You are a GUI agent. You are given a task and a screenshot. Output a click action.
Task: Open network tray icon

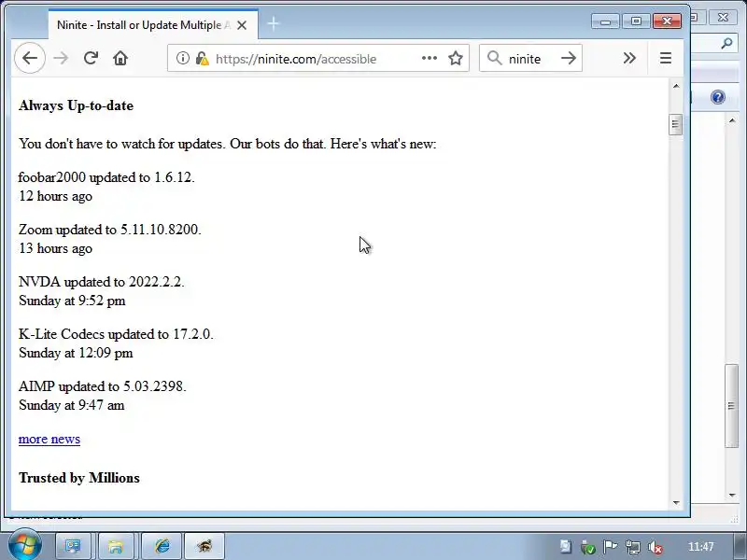tap(633, 547)
